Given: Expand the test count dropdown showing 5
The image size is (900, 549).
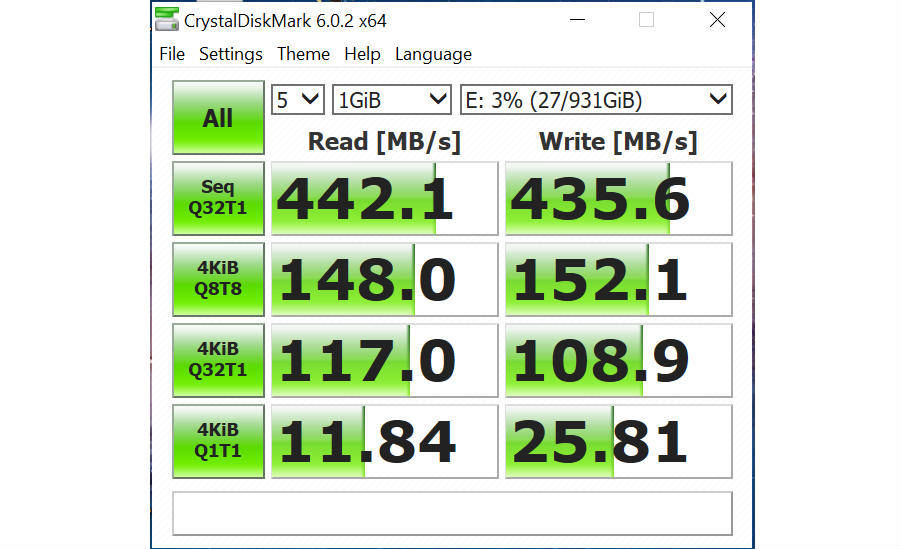Looking at the screenshot, I should click(x=297, y=100).
